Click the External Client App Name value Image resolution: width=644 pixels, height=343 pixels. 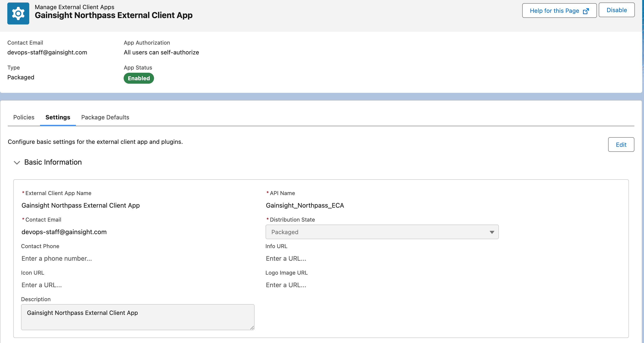80,205
